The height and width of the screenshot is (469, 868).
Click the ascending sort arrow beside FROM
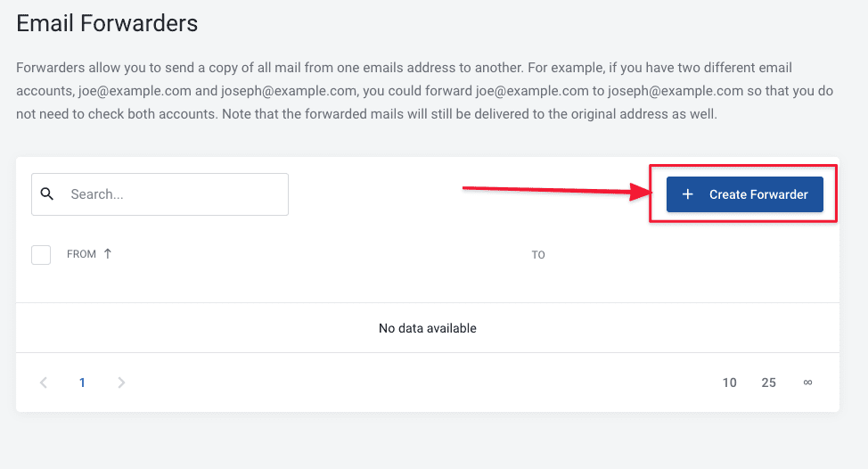click(x=108, y=254)
